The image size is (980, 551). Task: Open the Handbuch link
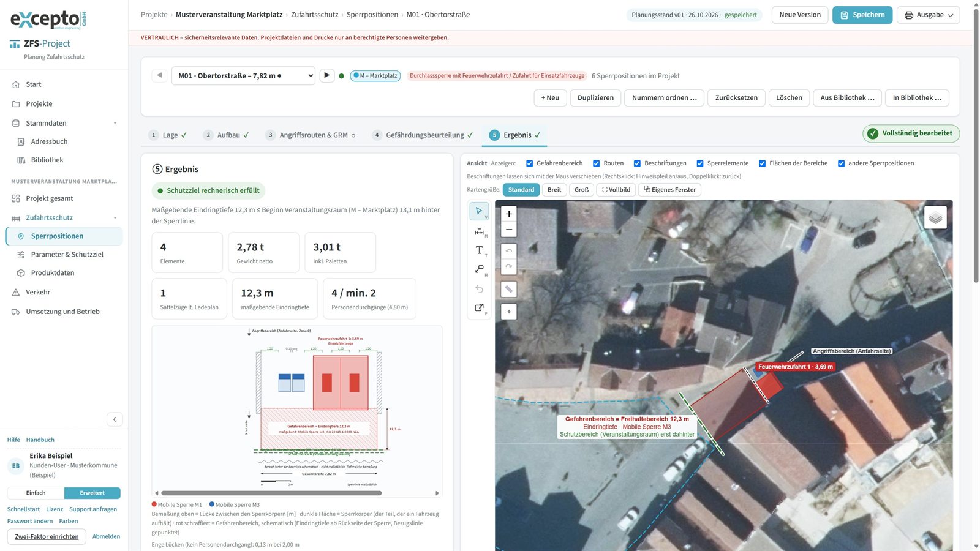(x=40, y=440)
